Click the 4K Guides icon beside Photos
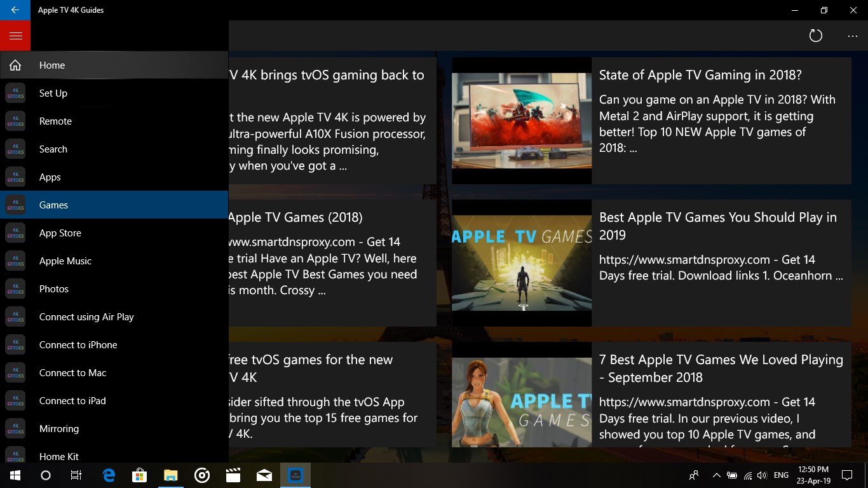Screen dimensions: 868x488 [15, 288]
